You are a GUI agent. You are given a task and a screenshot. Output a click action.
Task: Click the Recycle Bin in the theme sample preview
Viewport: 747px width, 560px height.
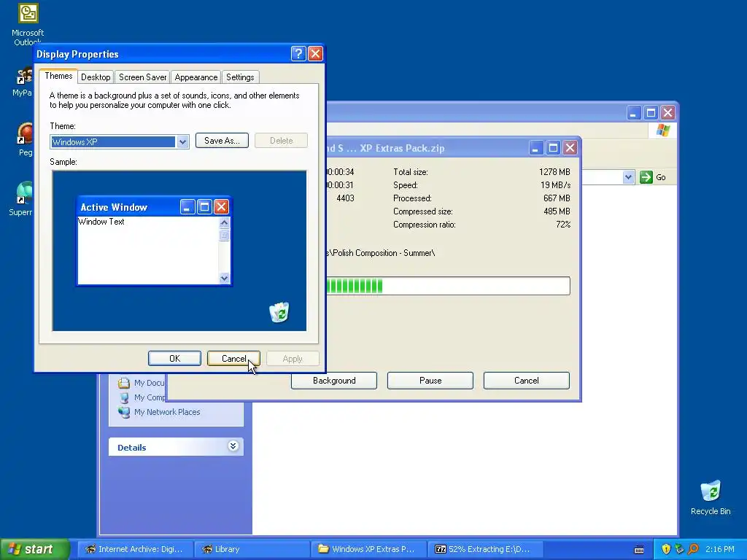pyautogui.click(x=279, y=312)
